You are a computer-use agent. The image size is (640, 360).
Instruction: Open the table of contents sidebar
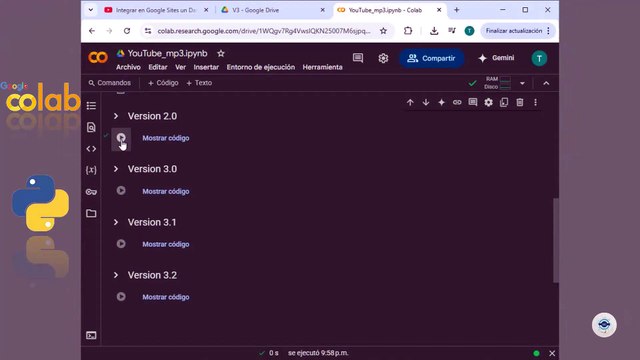[x=91, y=106]
